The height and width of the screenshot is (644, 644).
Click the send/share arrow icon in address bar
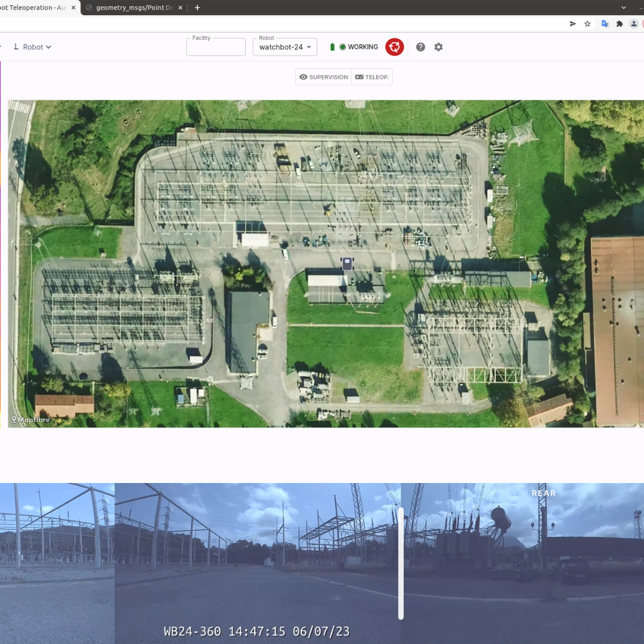[573, 24]
